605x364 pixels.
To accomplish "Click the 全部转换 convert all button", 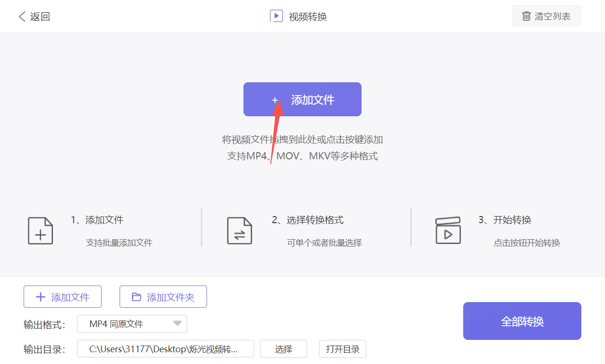I will 522,321.
